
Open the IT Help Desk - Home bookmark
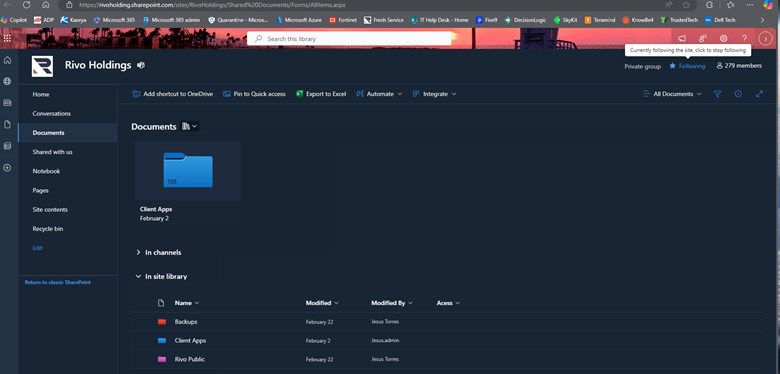point(440,20)
